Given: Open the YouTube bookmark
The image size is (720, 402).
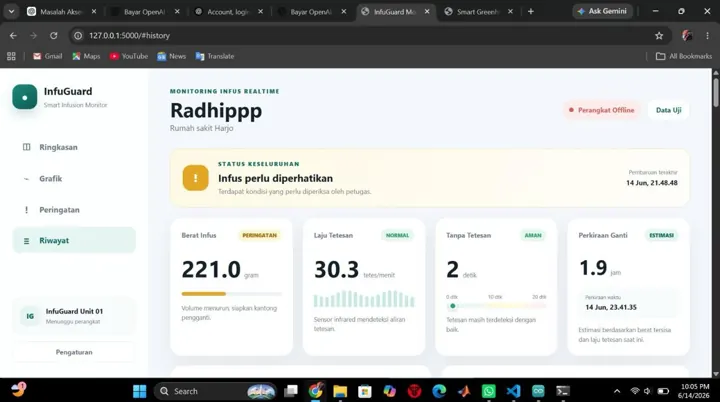Looking at the screenshot, I should coord(129,56).
